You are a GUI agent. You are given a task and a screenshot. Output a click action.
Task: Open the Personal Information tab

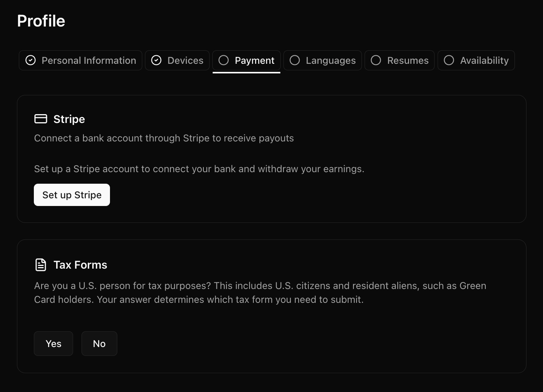tap(80, 60)
